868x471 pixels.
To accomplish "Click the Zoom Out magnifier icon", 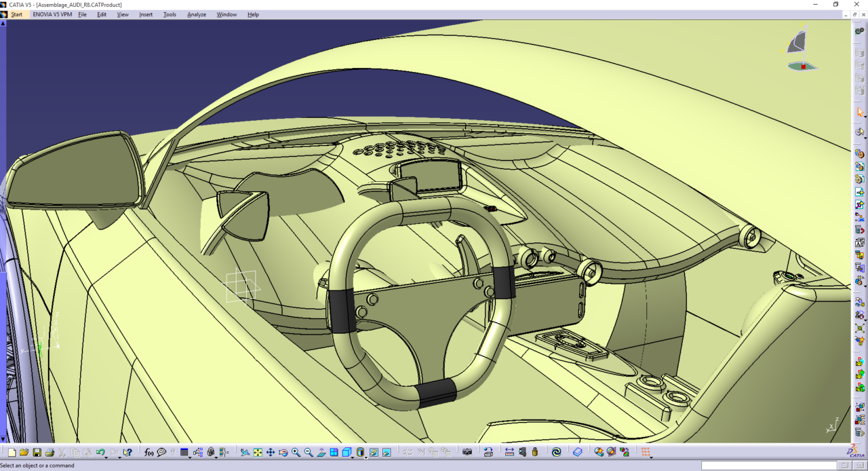I will pyautogui.click(x=309, y=452).
